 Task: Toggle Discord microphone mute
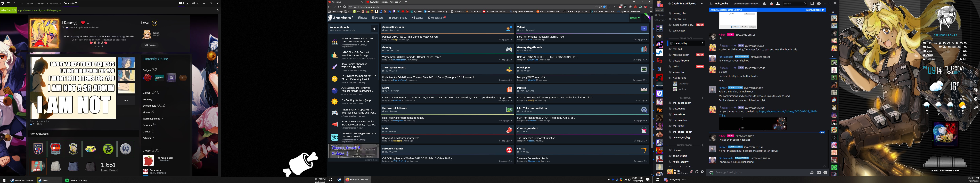pyautogui.click(x=691, y=172)
